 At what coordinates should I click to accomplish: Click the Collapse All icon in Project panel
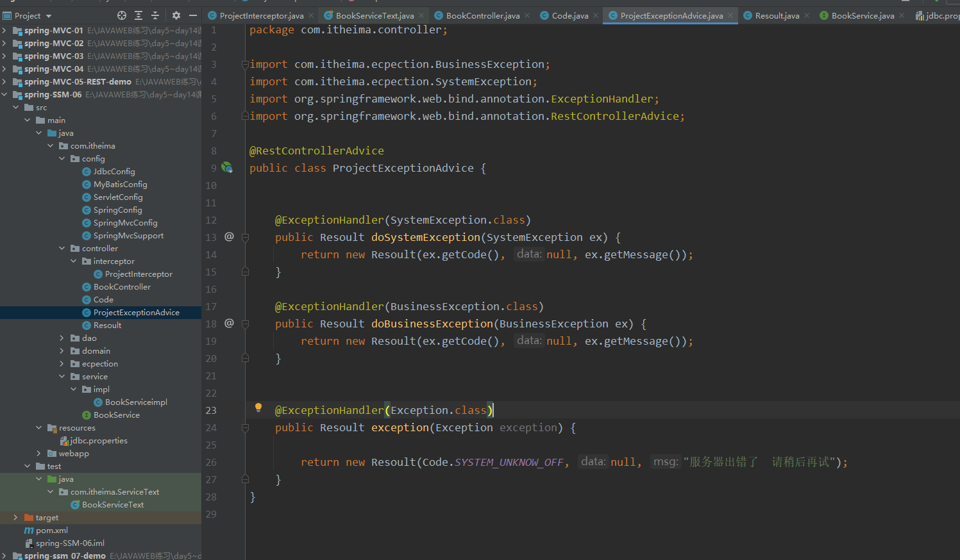pyautogui.click(x=155, y=15)
